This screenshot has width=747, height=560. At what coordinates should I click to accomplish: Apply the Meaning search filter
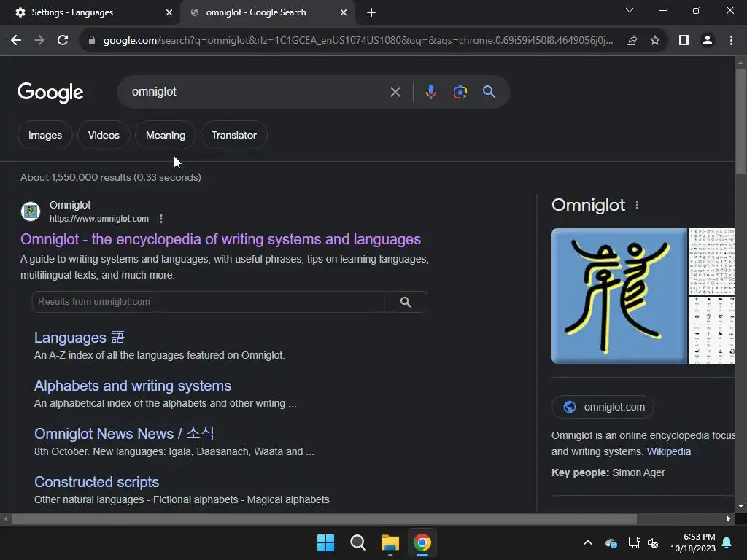(x=166, y=135)
